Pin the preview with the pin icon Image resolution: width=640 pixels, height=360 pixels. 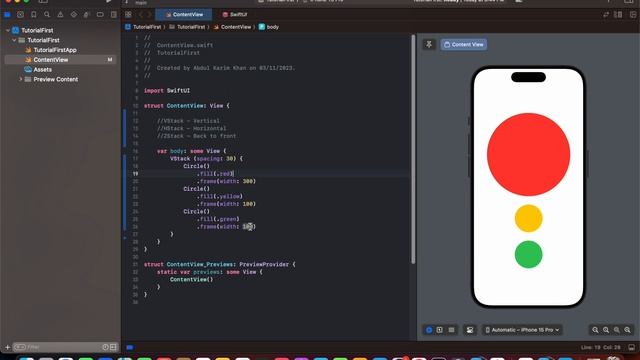coord(429,44)
